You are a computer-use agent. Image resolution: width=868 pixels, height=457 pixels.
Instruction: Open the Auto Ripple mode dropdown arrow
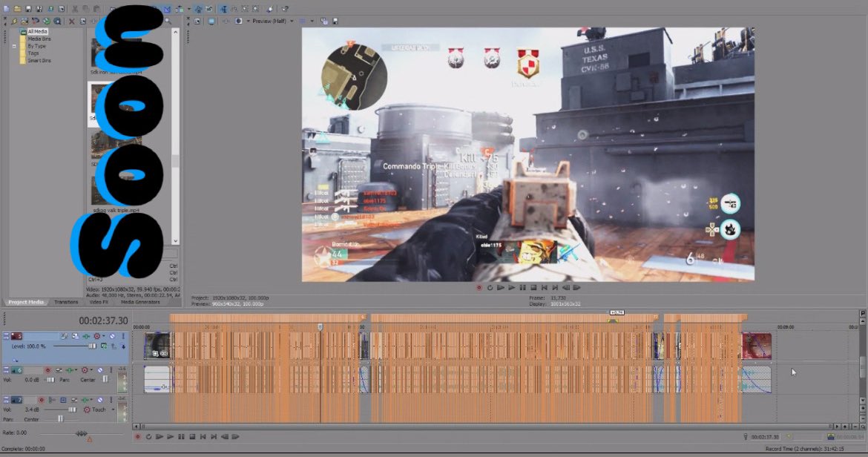point(188,9)
